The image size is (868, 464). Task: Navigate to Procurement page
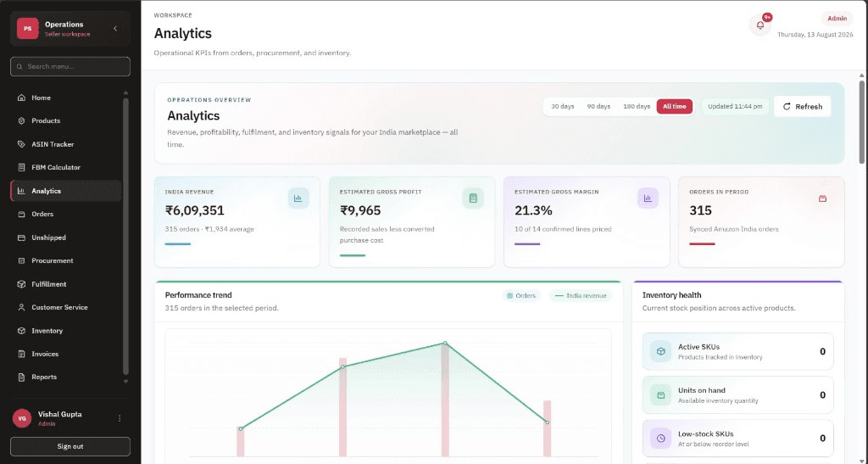pos(66,260)
